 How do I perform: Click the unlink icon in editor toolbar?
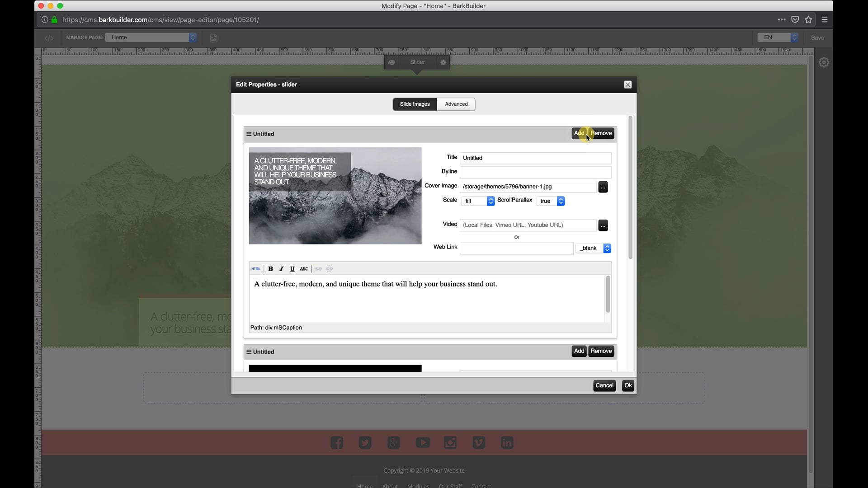tap(330, 269)
